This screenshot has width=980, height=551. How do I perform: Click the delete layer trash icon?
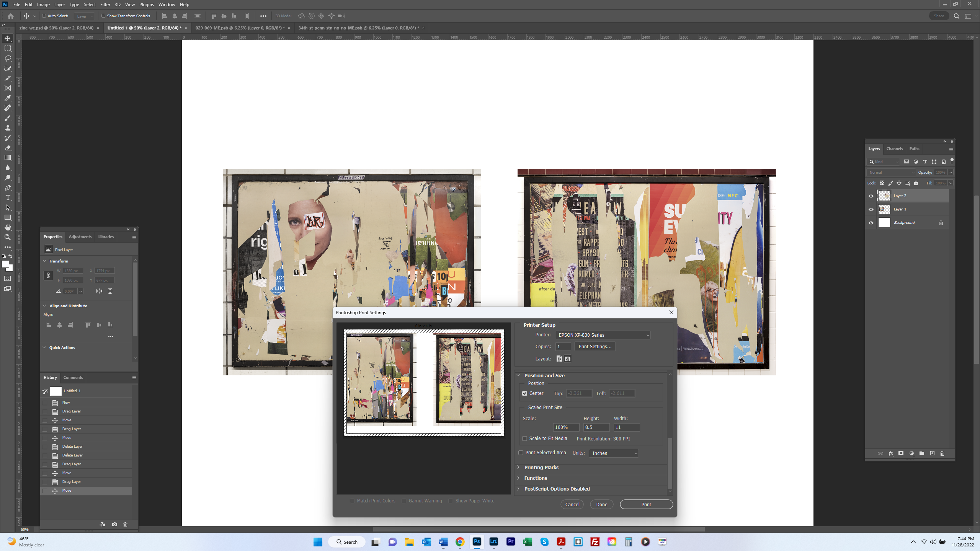pyautogui.click(x=942, y=453)
